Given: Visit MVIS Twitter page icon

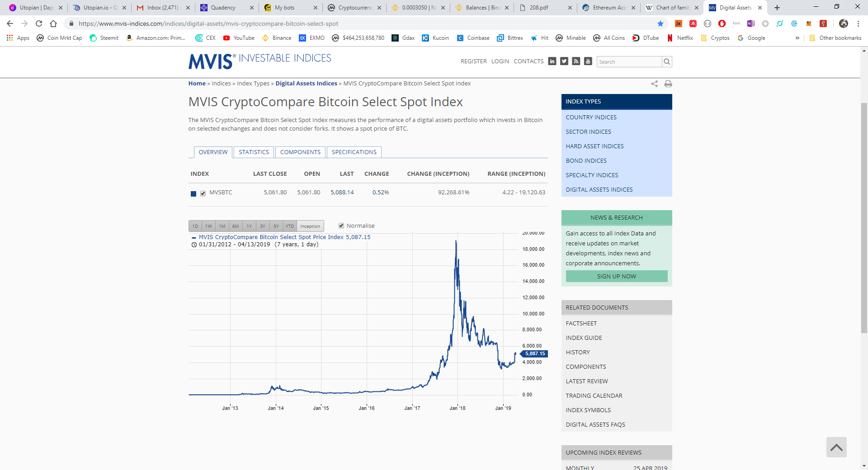Looking at the screenshot, I should [564, 61].
